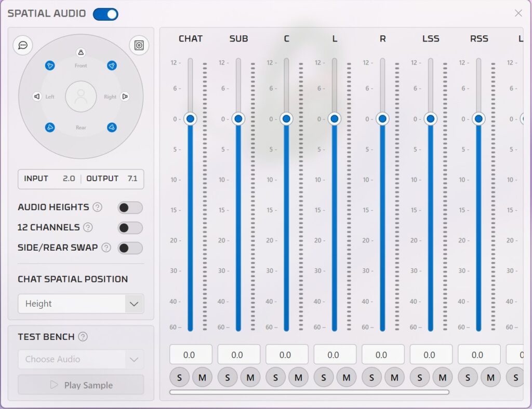Enable the 12 Channels toggle
This screenshot has width=532, height=409.
tap(130, 228)
